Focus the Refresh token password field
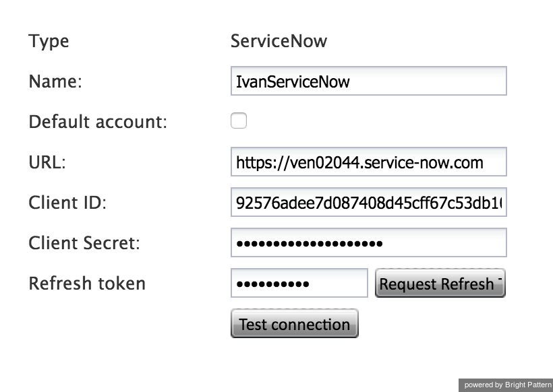This screenshot has height=392, width=553. [x=299, y=283]
